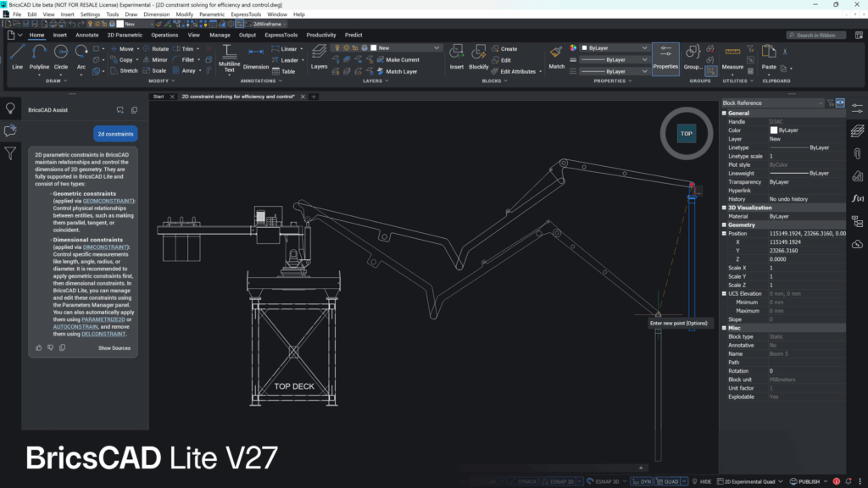Select the Circle tool
This screenshot has height=488, width=868.
[61, 57]
